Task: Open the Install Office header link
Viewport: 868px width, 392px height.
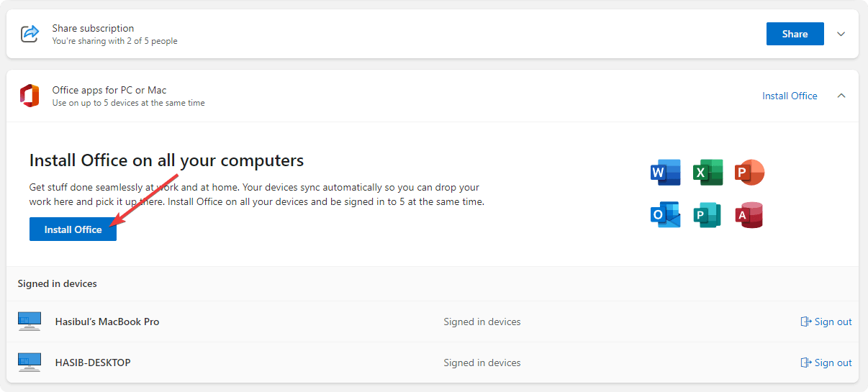Action: [790, 96]
